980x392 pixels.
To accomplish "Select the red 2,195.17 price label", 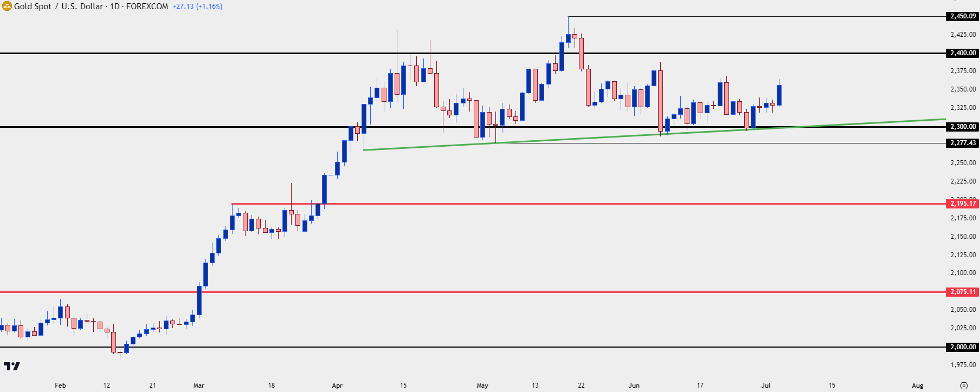I will tap(963, 204).
